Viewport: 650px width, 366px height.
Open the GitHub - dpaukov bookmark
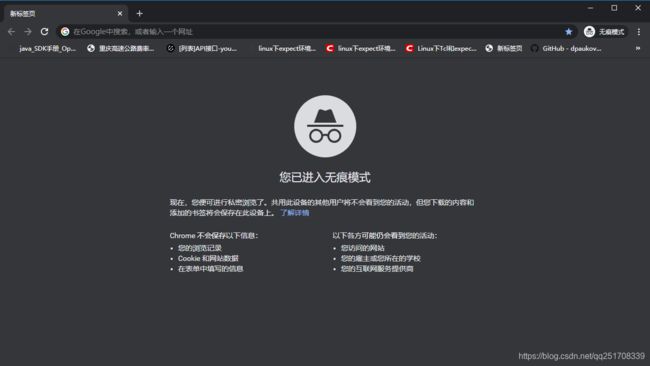point(566,48)
